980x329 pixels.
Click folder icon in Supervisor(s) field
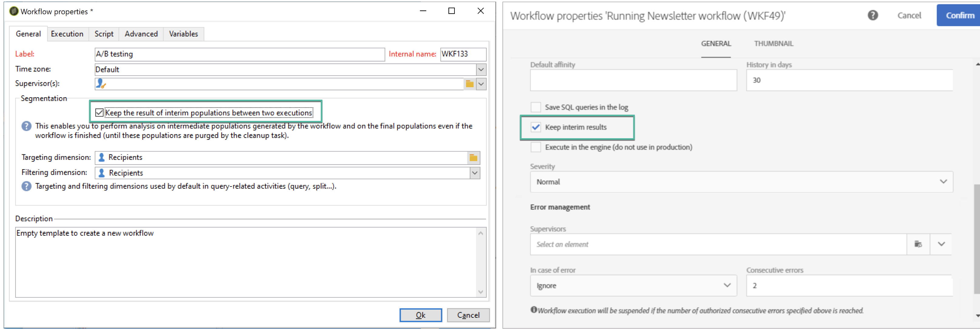click(x=469, y=84)
